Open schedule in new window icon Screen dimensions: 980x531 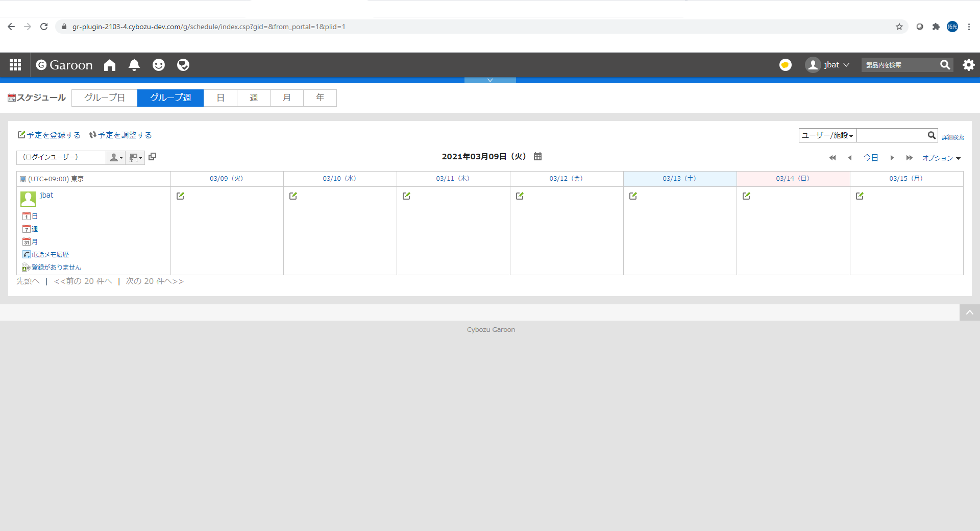(152, 157)
